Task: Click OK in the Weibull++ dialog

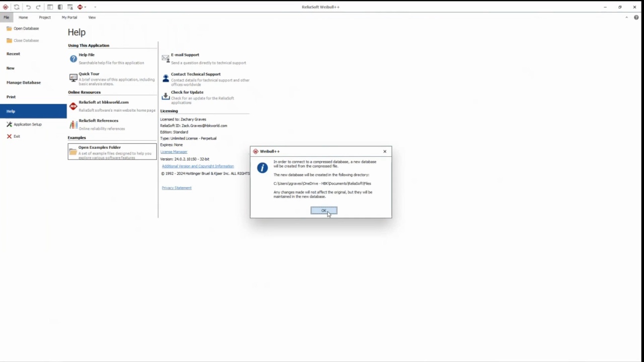Action: (324, 211)
